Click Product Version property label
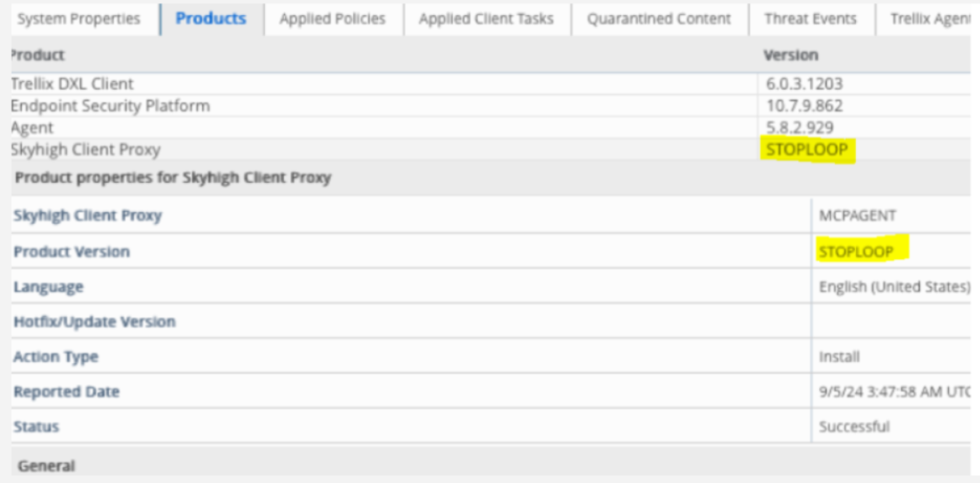The width and height of the screenshot is (980, 483). [72, 252]
